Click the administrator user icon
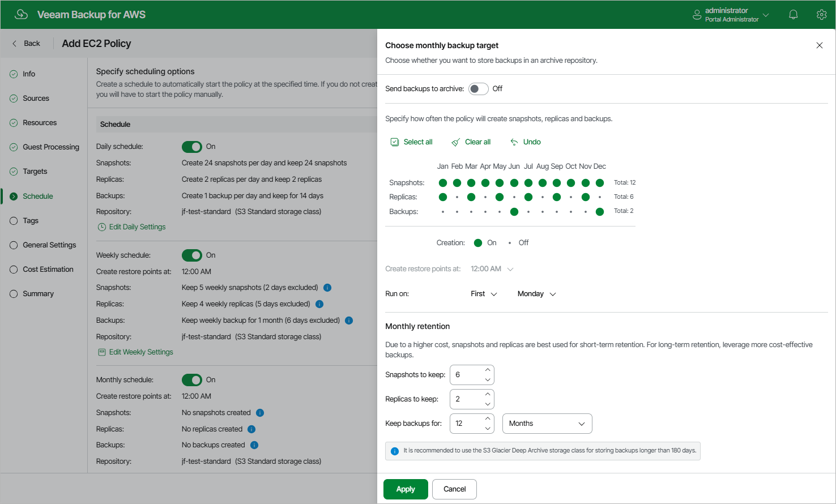Image resolution: width=836 pixels, height=504 pixels. (697, 15)
